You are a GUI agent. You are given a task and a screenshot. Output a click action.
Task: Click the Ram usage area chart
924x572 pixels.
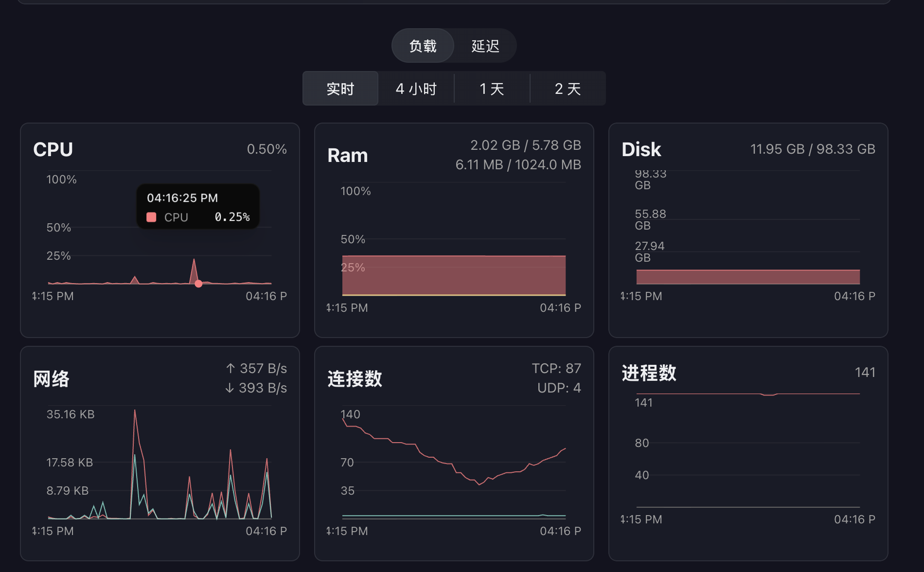pos(454,275)
